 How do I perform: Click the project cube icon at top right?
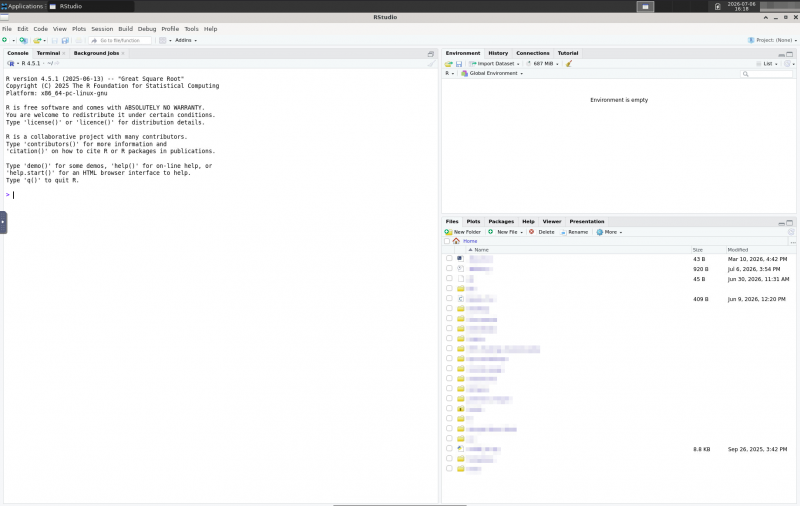[751, 40]
